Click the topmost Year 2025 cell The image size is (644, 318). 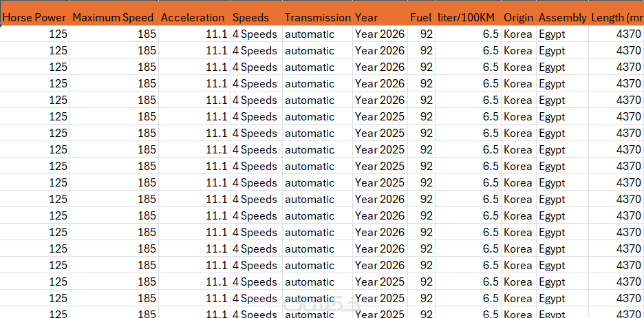(x=380, y=116)
